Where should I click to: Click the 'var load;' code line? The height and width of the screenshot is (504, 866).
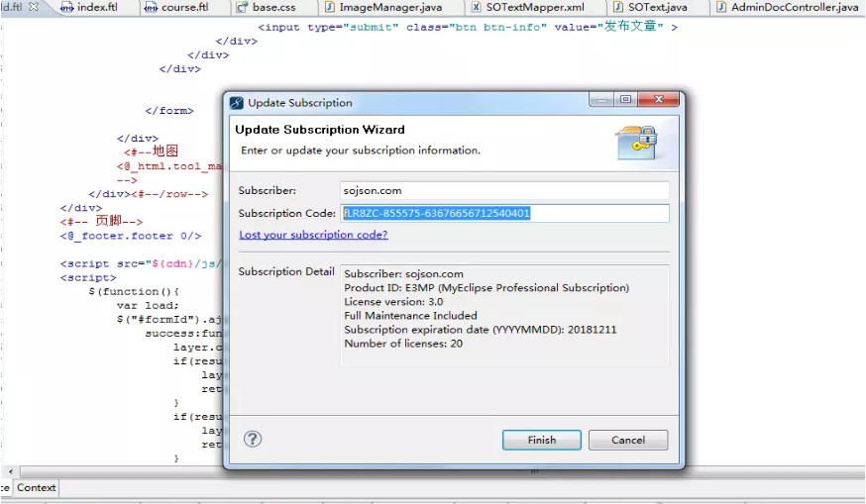148,305
